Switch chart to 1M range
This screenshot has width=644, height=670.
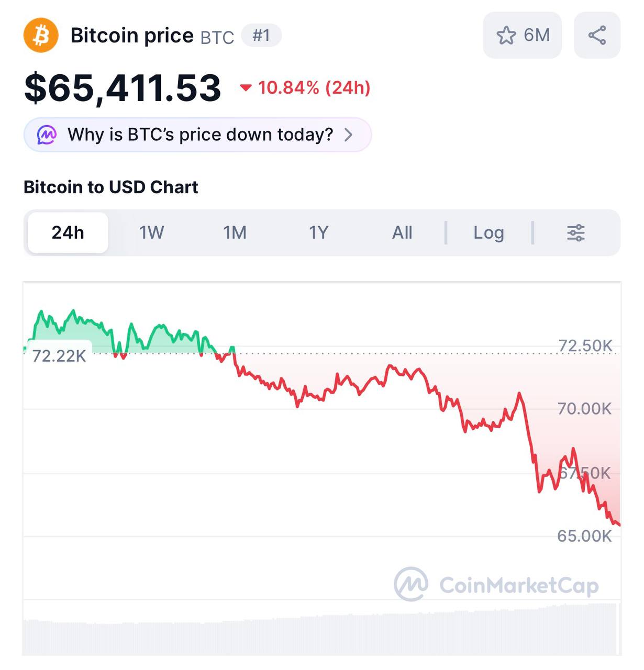click(x=235, y=233)
